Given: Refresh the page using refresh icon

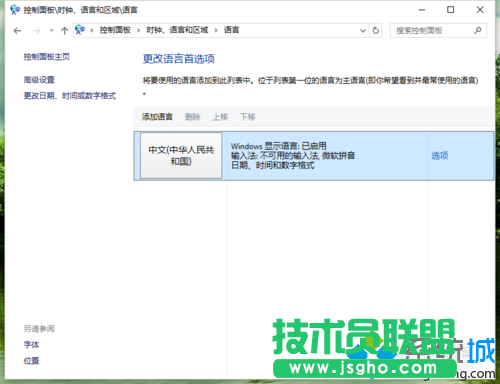Looking at the screenshot, I should point(376,31).
